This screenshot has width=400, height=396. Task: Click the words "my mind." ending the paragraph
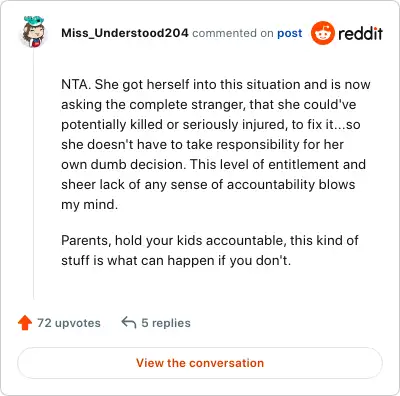[90, 204]
